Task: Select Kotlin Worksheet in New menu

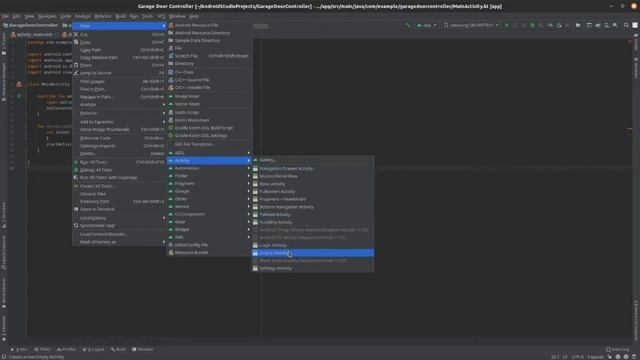Action: (x=209, y=120)
